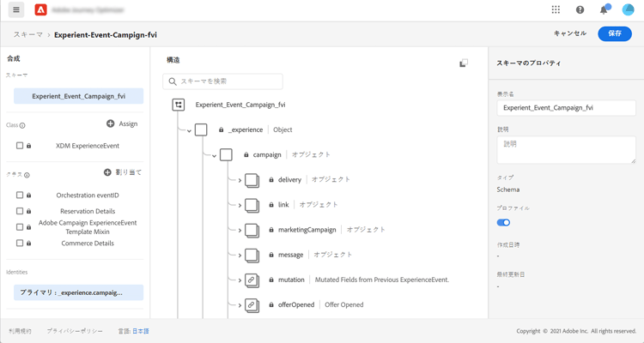Open the hamburger navigation menu
This screenshot has width=644, height=343.
[x=16, y=10]
